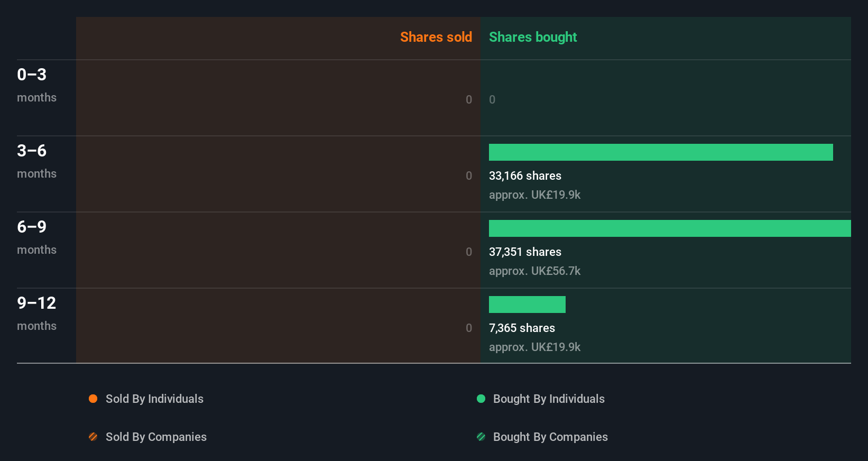Click the 9–12 months row label
Image resolution: width=868 pixels, height=461 pixels.
[36, 314]
